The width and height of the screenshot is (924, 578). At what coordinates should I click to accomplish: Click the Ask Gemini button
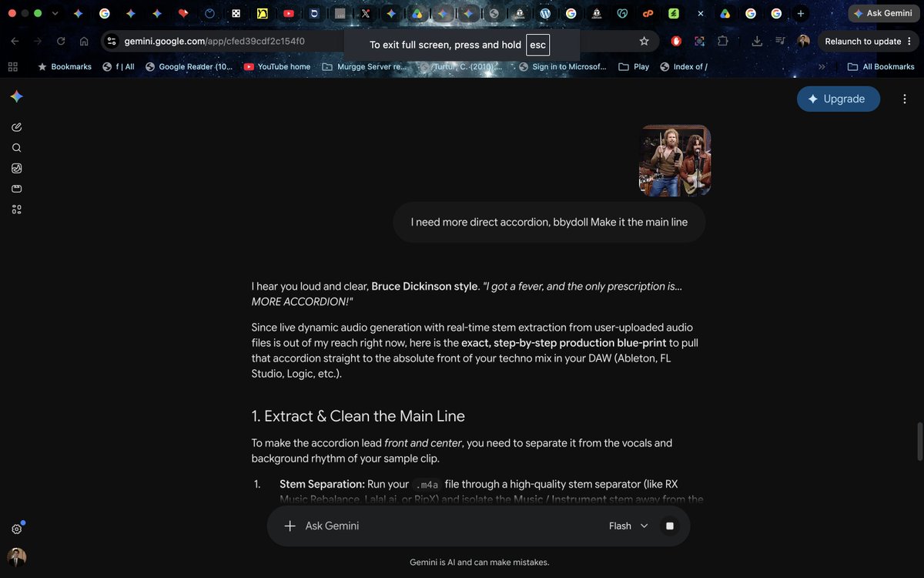pos(882,14)
